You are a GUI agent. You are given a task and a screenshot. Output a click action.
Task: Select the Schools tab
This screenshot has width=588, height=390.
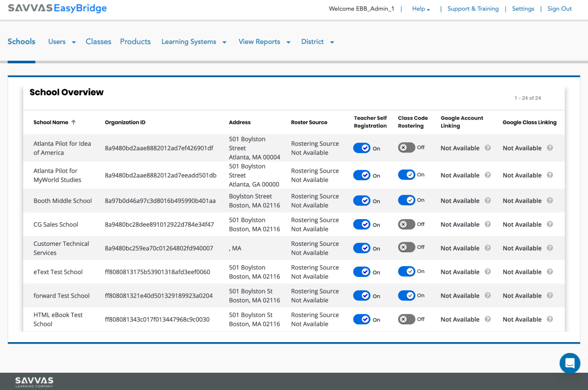[21, 41]
